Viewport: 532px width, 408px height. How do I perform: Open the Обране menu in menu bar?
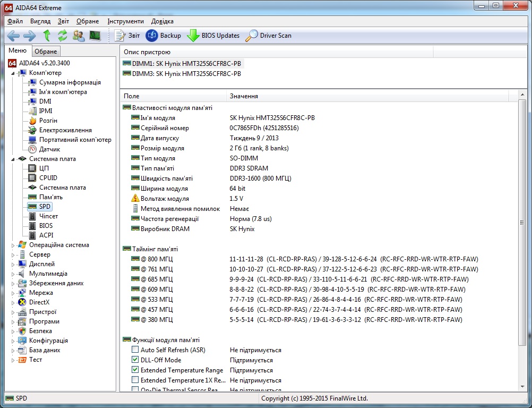point(88,21)
